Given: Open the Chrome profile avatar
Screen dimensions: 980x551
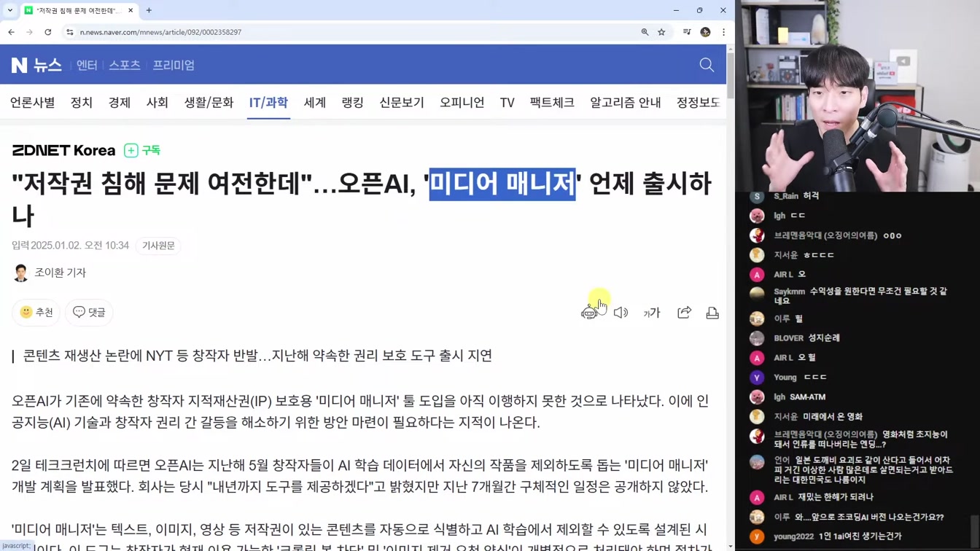Looking at the screenshot, I should click(705, 32).
